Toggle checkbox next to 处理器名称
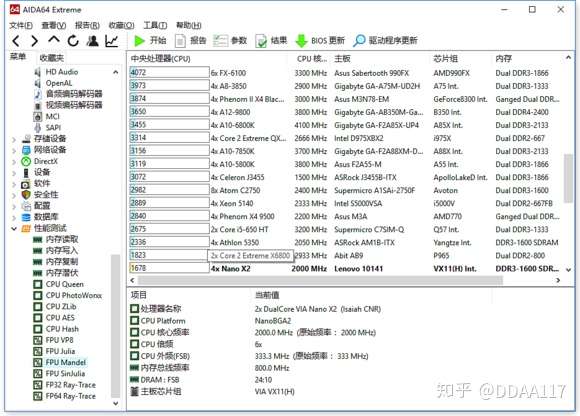This screenshot has height=416, width=580. 135,309
